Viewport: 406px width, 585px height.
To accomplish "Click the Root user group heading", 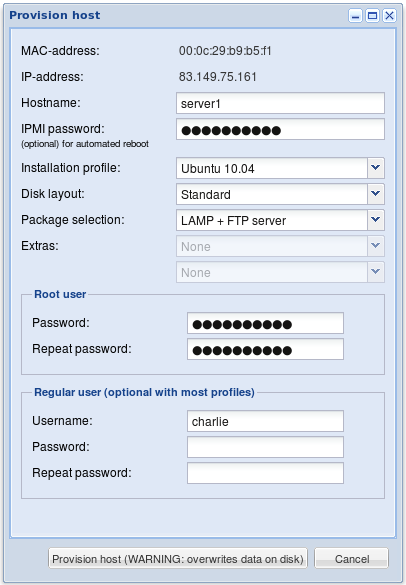I will click(x=60, y=294).
